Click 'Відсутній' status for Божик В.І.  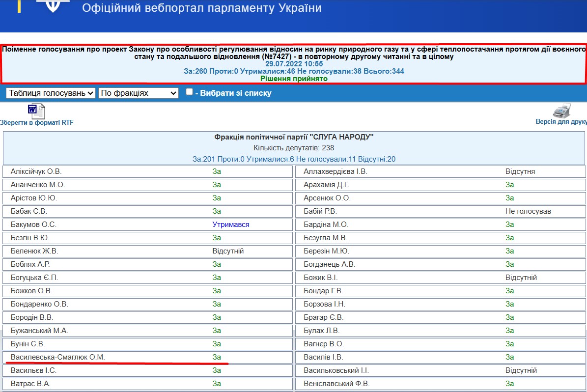[x=521, y=278]
